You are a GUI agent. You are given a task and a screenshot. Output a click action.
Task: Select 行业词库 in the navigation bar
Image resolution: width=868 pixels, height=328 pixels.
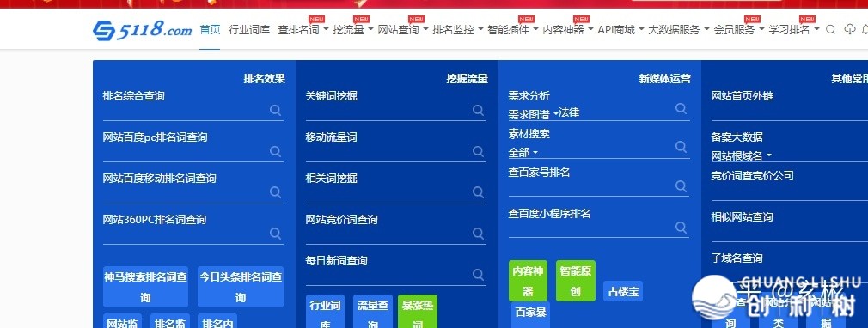[x=249, y=30]
